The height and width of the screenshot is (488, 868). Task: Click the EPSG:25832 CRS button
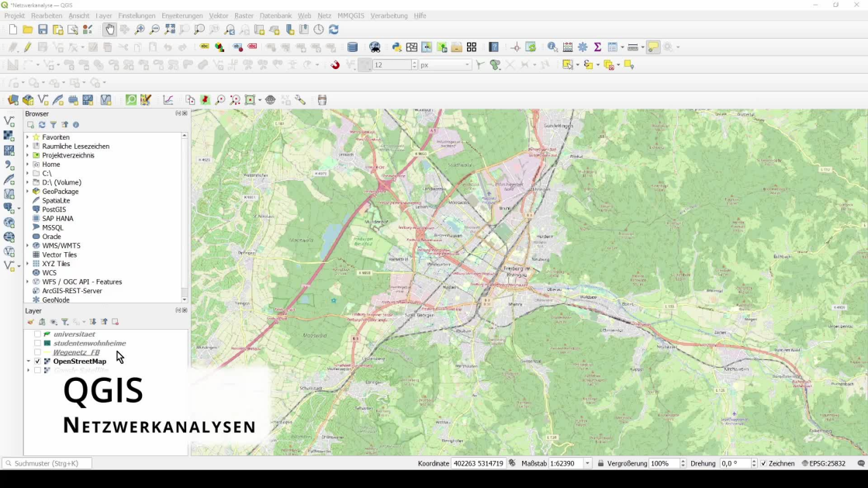[x=824, y=463]
